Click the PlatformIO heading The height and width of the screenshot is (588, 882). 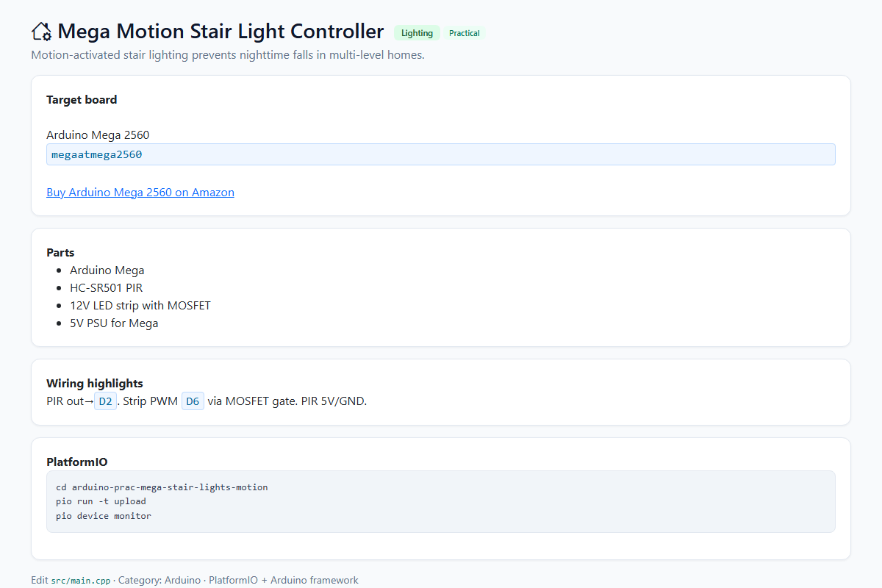coord(77,462)
